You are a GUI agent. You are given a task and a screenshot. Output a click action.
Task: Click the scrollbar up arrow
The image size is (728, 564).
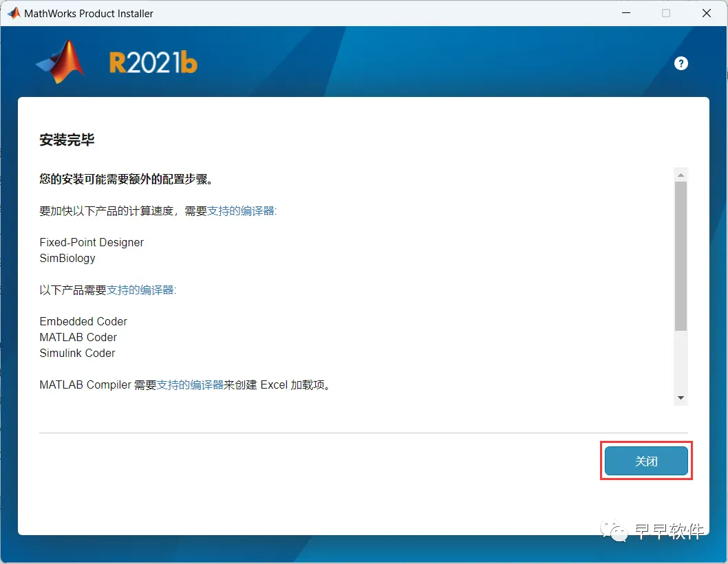click(681, 175)
